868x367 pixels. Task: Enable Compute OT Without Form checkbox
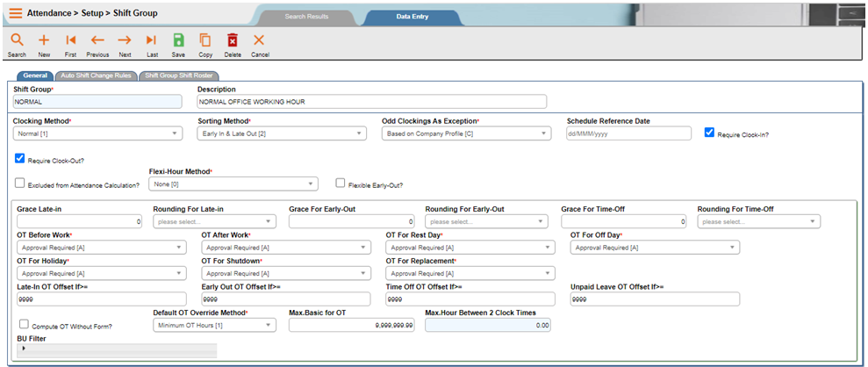[24, 323]
